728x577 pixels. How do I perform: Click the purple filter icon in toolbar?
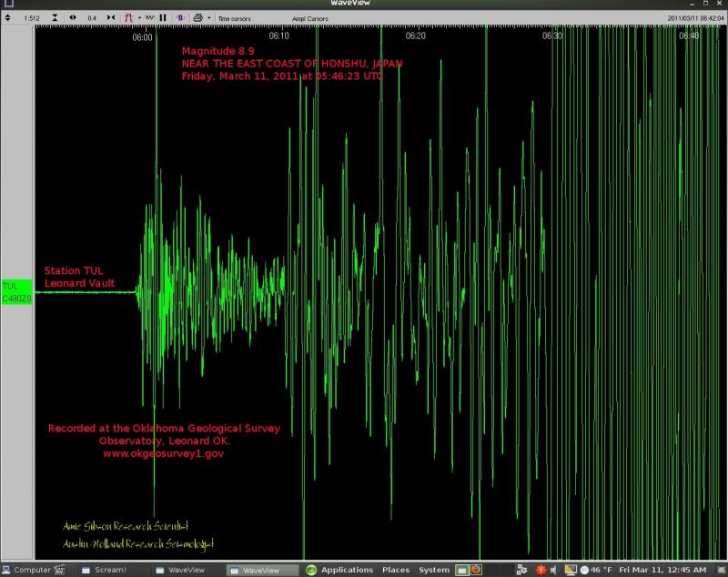pyautogui.click(x=178, y=17)
